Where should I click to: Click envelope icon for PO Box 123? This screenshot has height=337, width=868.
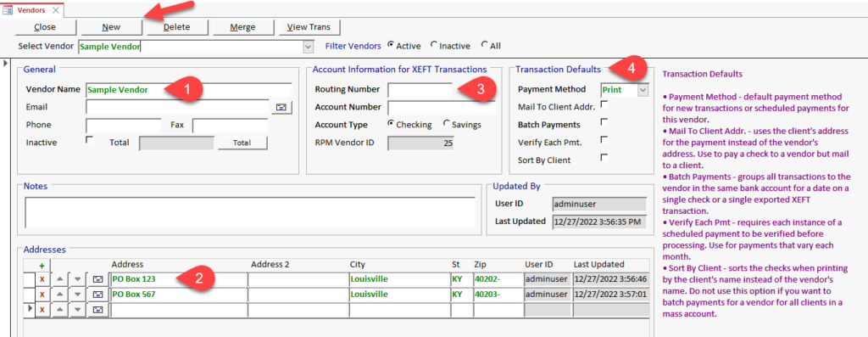(x=98, y=279)
